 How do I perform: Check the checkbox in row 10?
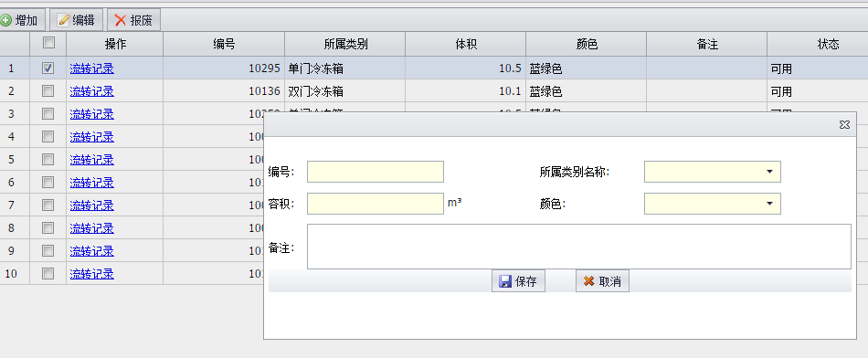click(48, 273)
